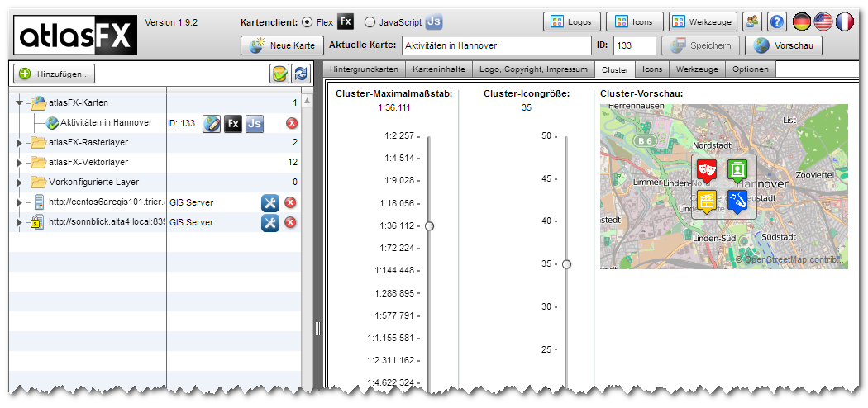Select the JavaScript map client radio button
This screenshot has height=408, width=868.
tap(370, 22)
